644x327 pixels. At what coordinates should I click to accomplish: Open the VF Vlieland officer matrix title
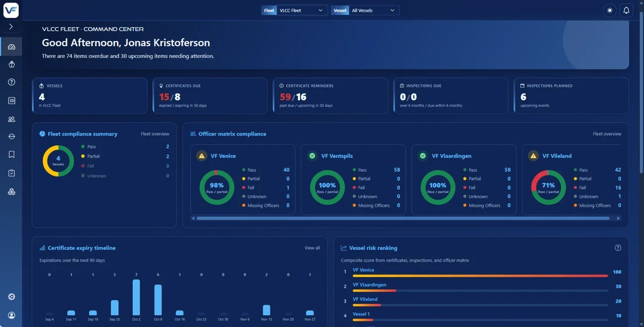(557, 156)
